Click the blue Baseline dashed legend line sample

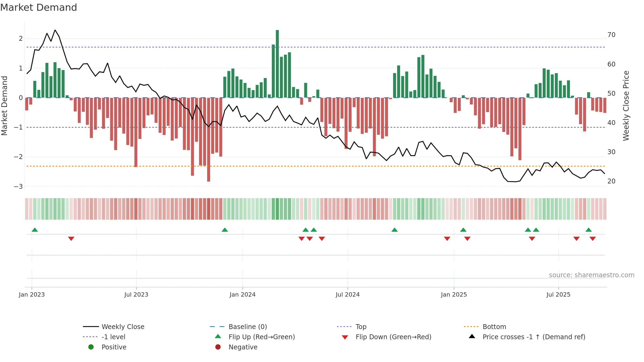[217, 327]
